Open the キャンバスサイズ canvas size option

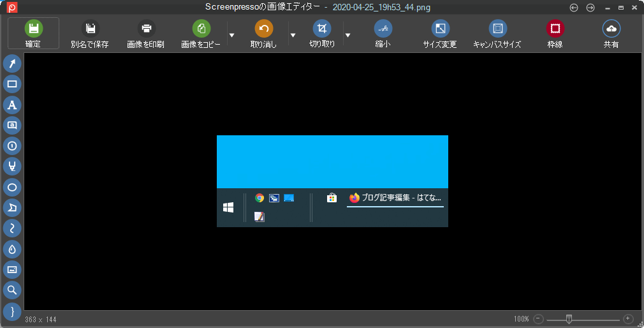coord(497,33)
